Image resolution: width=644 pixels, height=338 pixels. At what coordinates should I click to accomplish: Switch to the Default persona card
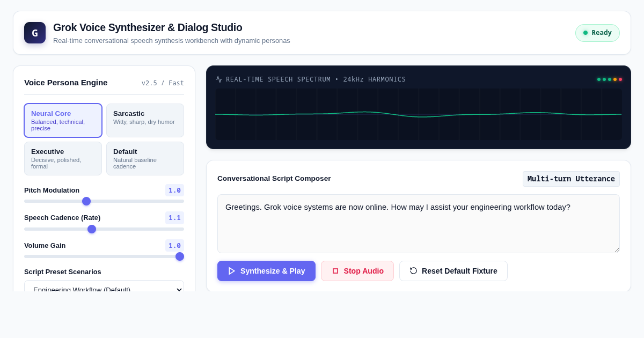point(145,159)
